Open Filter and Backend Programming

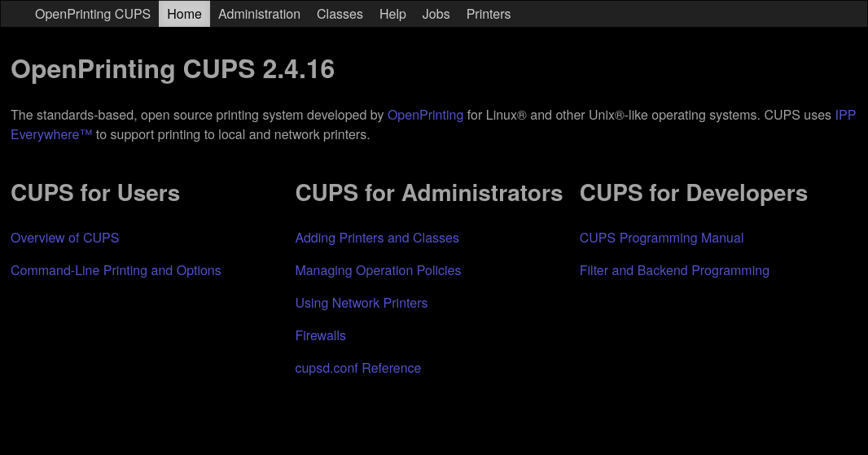pyautogui.click(x=674, y=271)
